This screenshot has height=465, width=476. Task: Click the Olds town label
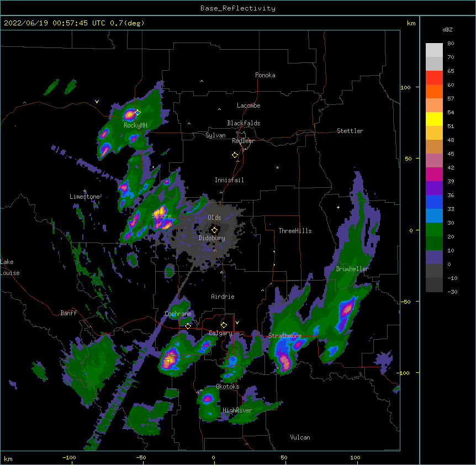click(x=214, y=218)
